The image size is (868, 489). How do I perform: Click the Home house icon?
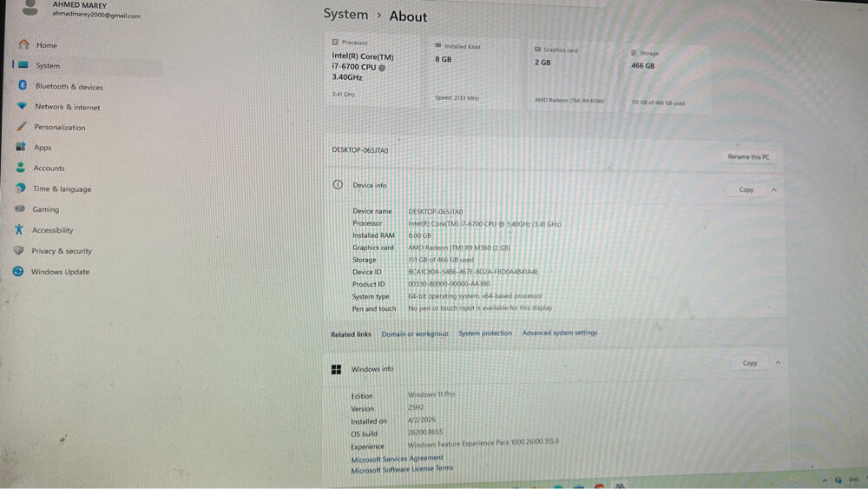pyautogui.click(x=23, y=44)
